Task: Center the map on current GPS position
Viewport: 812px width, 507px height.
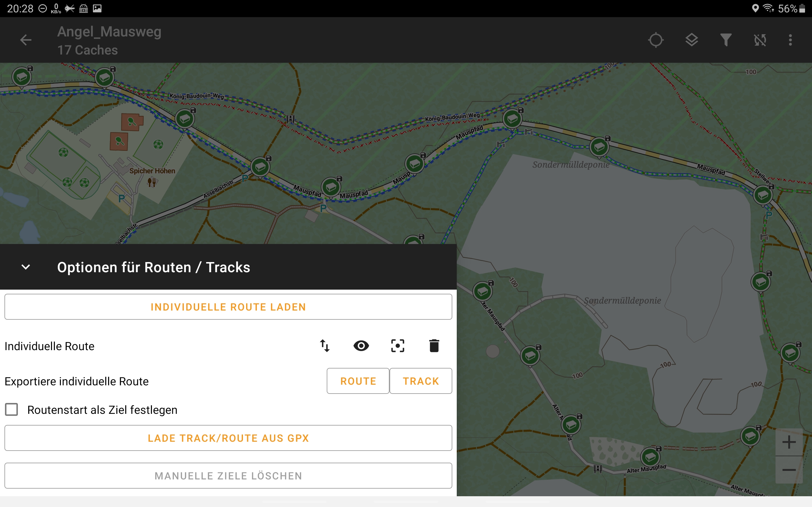Action: [656, 40]
